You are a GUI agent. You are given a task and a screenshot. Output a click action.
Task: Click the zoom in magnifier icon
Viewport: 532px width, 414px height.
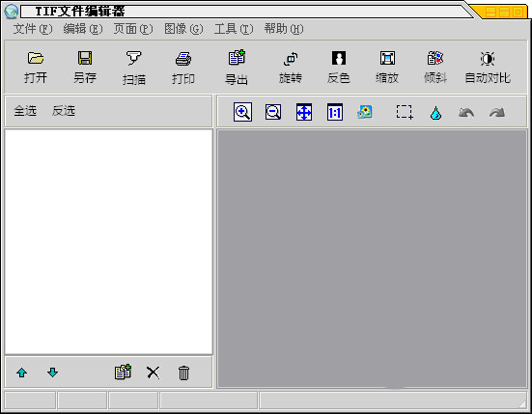242,112
